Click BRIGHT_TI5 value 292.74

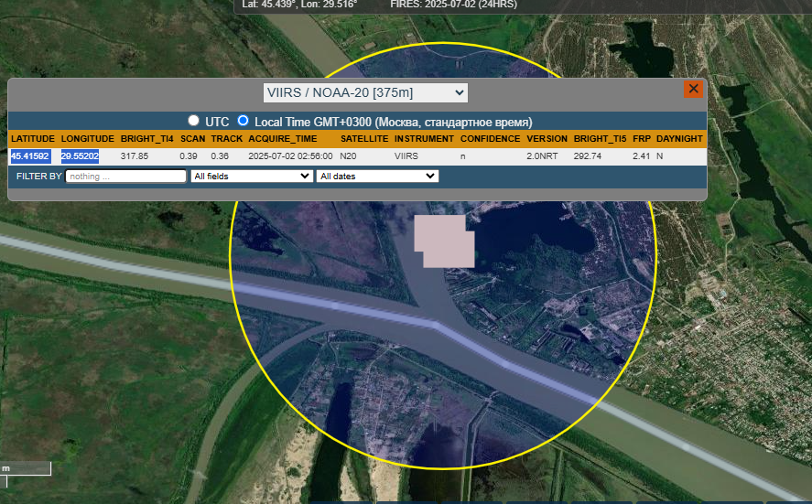coord(587,155)
